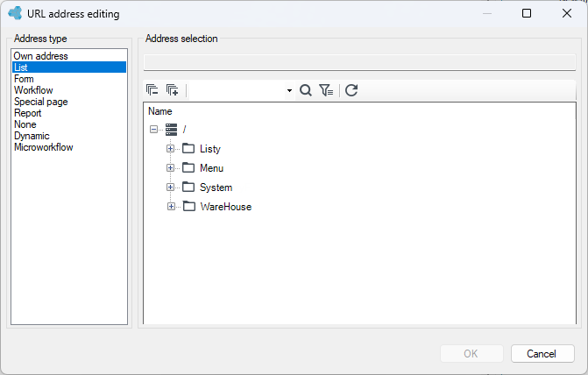
Task: Click the Cancel button
Action: coord(542,354)
